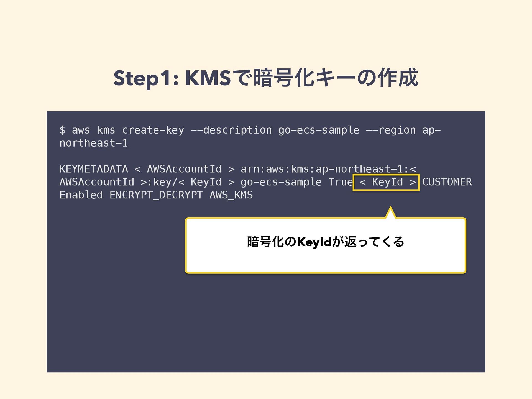Click the --region flag in the command
Image resolution: width=532 pixels, height=399 pixels.
point(391,130)
